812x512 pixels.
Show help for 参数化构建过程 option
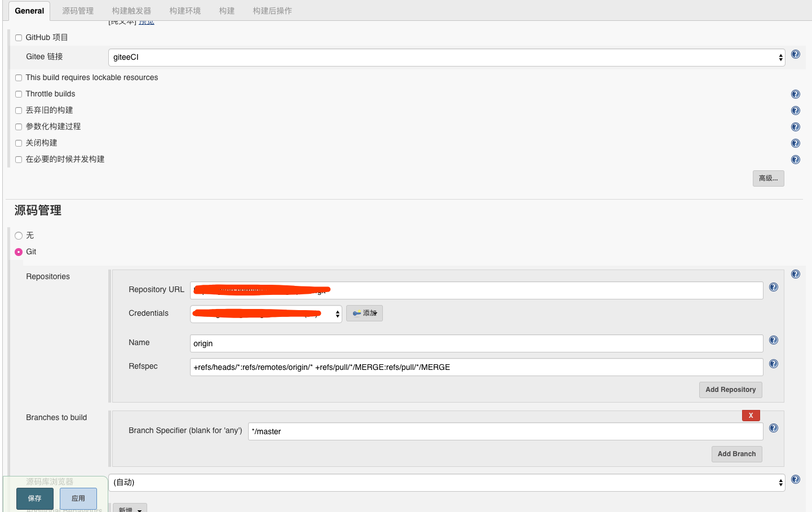pos(795,127)
